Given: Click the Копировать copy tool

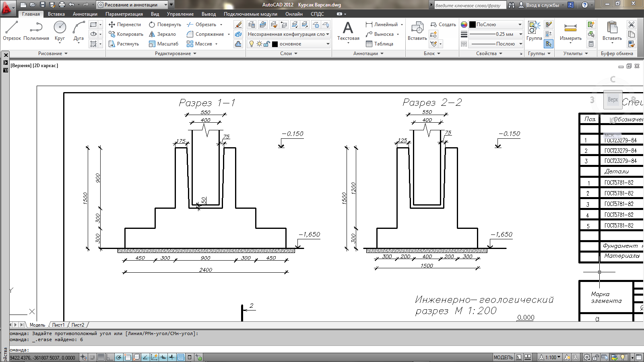Looking at the screenshot, I should 126,34.
